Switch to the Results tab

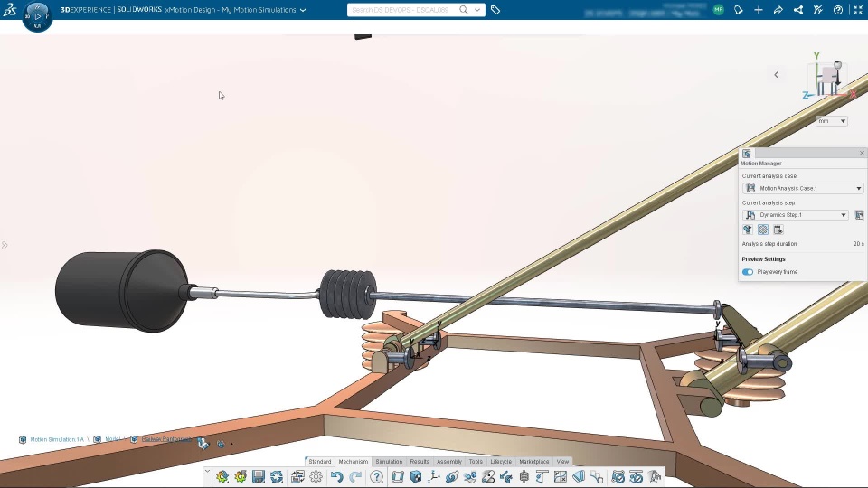coord(420,462)
